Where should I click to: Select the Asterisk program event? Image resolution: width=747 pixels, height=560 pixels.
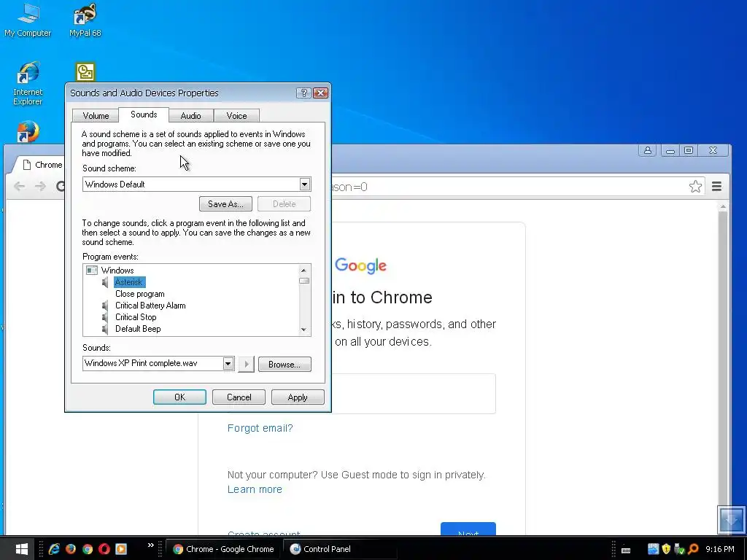coord(129,282)
